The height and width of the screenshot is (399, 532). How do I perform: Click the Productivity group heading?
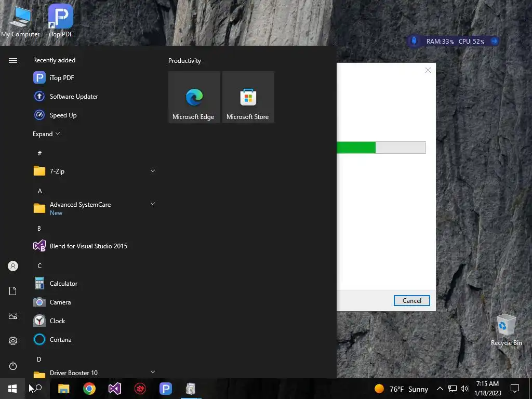[x=184, y=61]
